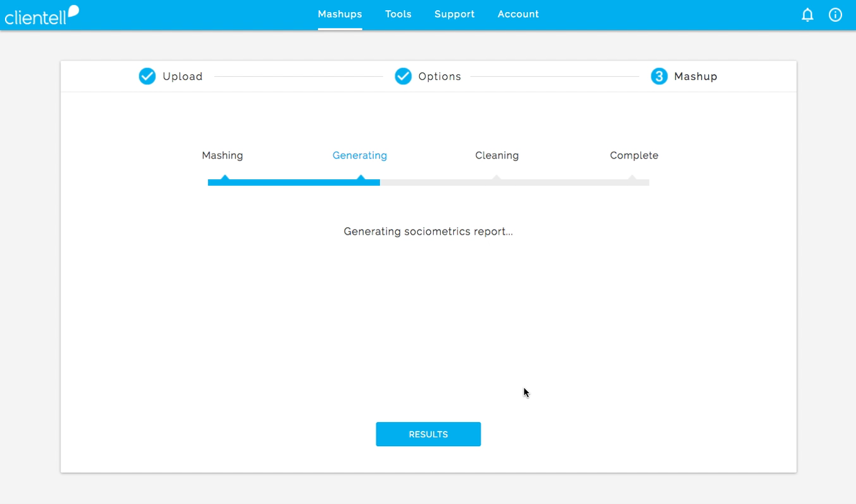This screenshot has height=504, width=856.
Task: Click the Complete stage label
Action: (x=634, y=155)
